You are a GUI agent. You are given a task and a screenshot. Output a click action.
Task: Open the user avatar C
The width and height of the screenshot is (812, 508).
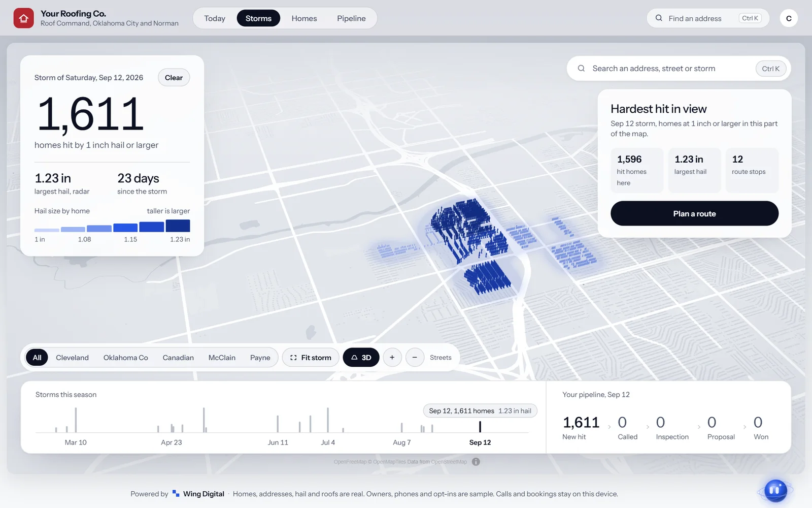[x=789, y=18]
